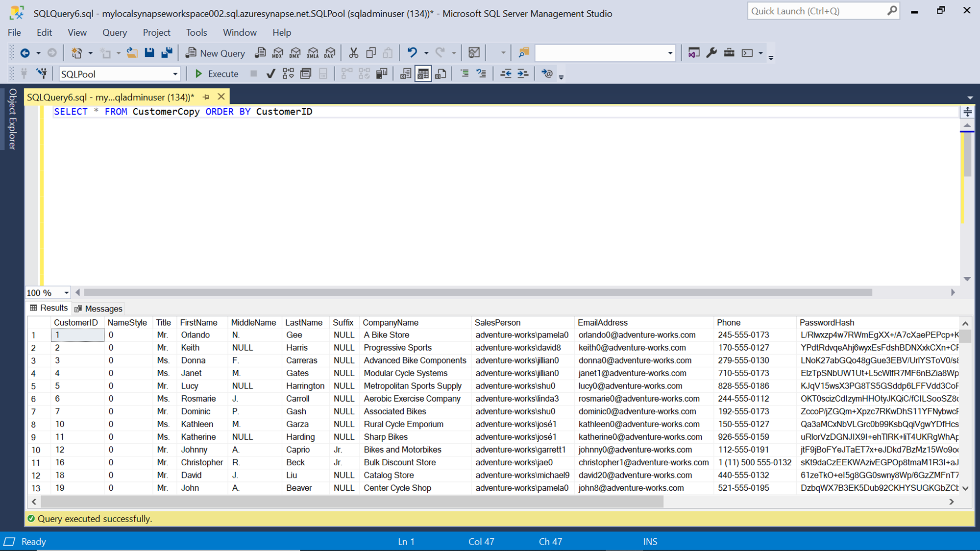Click the Save file icon
The width and height of the screenshot is (980, 551).
pos(149,53)
